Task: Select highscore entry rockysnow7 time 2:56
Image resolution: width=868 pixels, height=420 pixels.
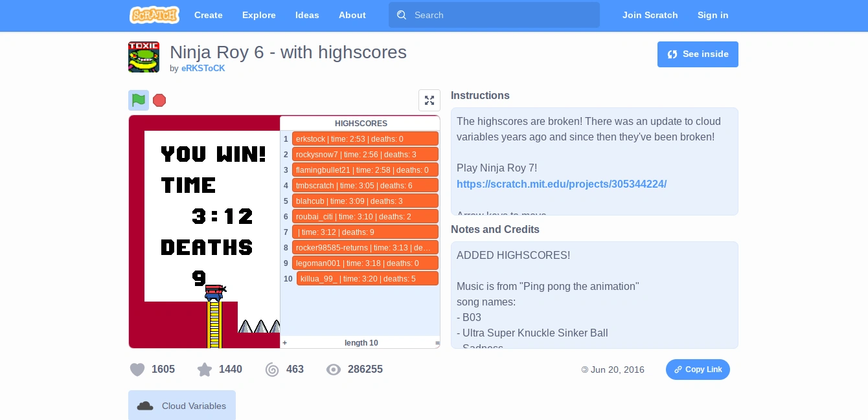Action: [x=365, y=155]
